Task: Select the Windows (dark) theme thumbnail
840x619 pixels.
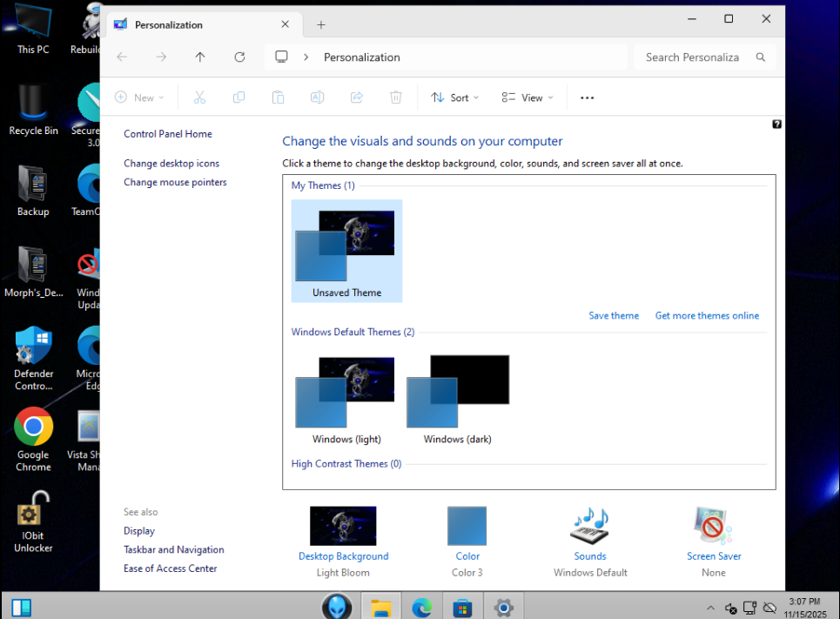Action: 458,390
